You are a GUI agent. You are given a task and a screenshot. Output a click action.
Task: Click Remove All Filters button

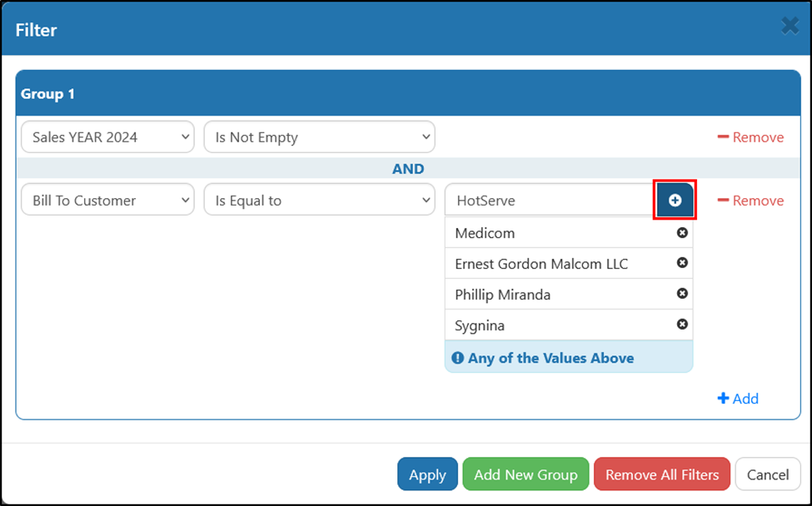point(662,474)
